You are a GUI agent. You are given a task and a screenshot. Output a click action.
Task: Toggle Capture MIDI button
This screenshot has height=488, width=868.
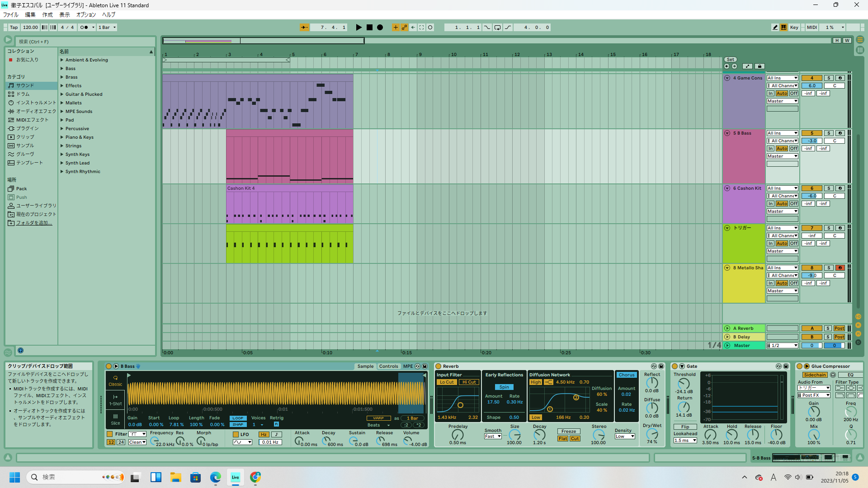click(422, 28)
